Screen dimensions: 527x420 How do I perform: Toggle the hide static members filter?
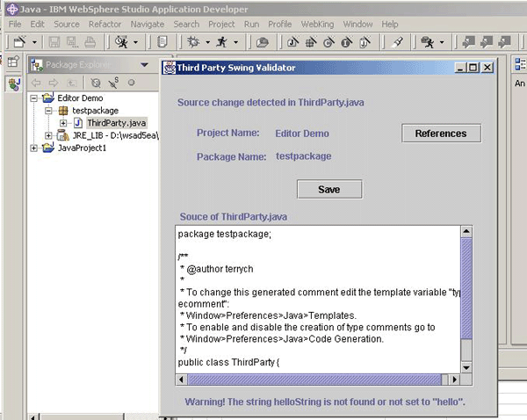pos(113,83)
